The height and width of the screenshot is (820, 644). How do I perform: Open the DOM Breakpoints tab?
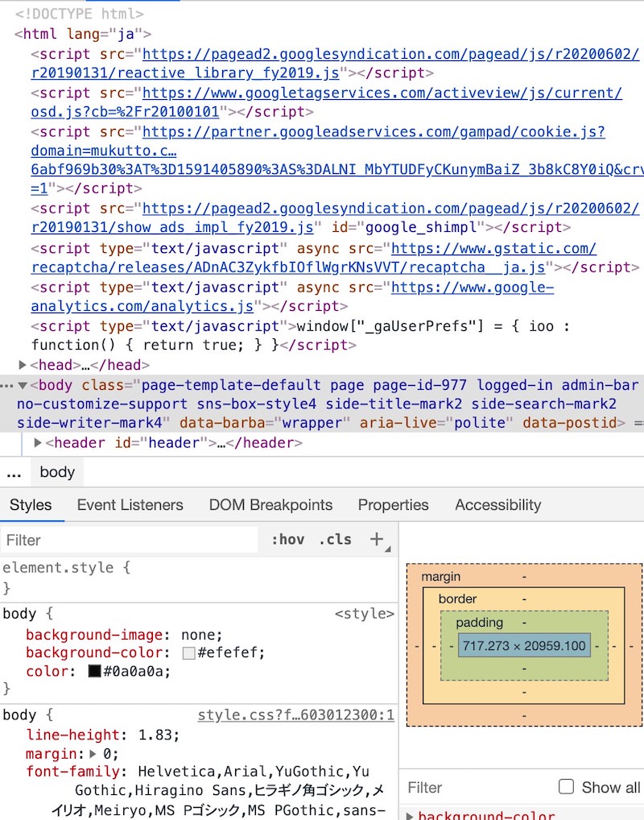pos(270,505)
